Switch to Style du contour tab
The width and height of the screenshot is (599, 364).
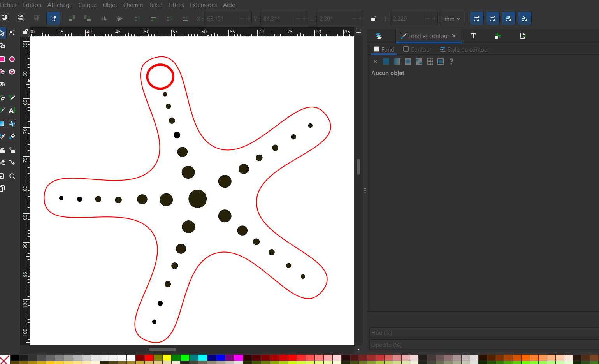(x=465, y=50)
